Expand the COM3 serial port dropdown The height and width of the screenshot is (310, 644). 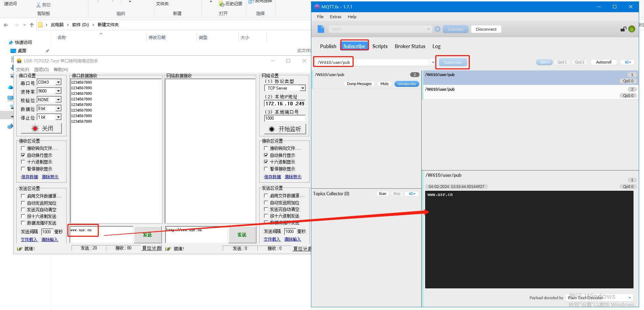tap(58, 82)
